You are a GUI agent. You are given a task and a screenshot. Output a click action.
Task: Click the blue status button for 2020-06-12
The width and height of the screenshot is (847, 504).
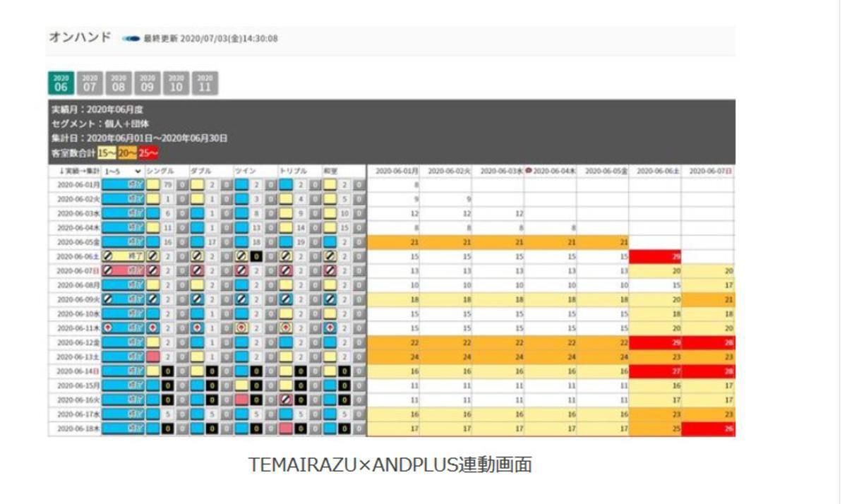(123, 343)
